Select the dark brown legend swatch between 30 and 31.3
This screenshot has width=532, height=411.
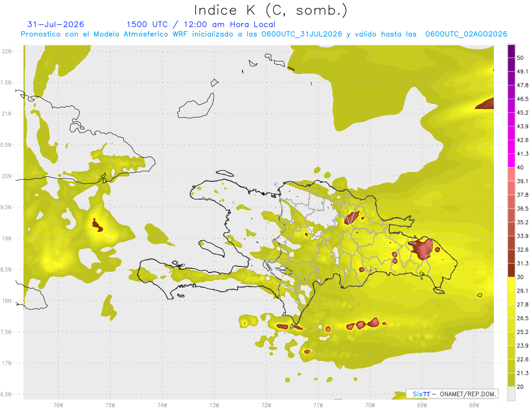click(512, 270)
